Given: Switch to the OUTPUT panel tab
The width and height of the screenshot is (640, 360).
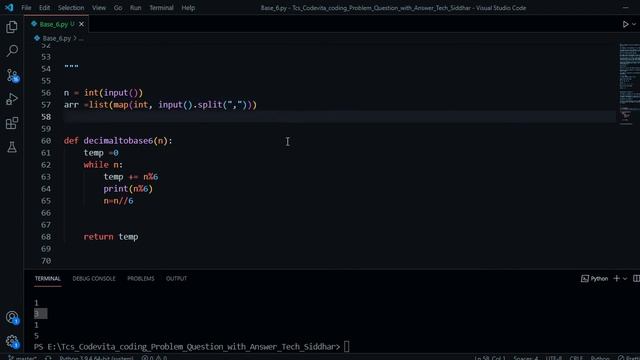Looking at the screenshot, I should click(176, 278).
